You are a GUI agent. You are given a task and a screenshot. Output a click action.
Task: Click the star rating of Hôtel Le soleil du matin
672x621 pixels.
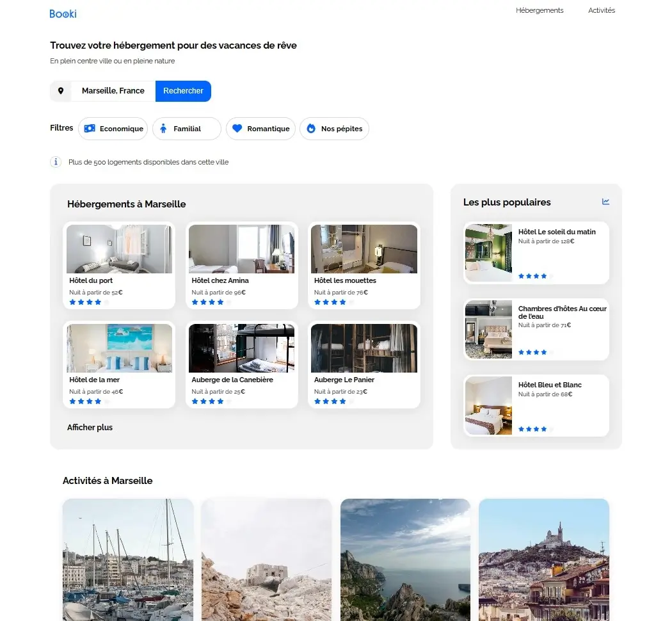pyautogui.click(x=536, y=276)
